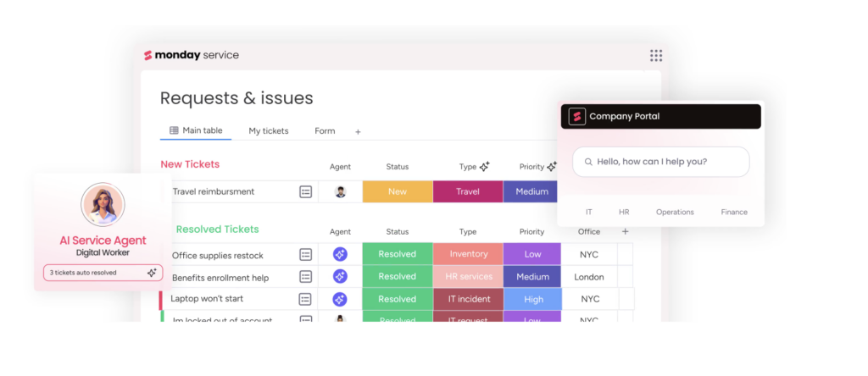Click the monday service logo

point(192,55)
